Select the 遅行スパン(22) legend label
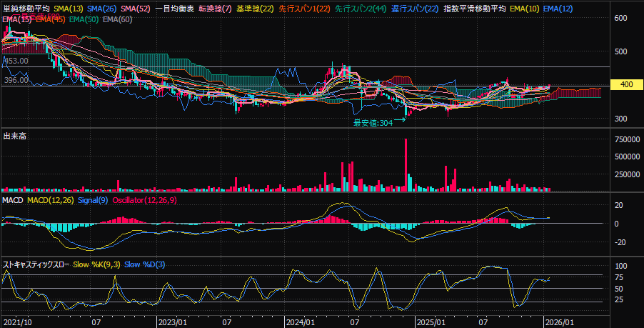The width and height of the screenshot is (644, 328). pyautogui.click(x=415, y=9)
